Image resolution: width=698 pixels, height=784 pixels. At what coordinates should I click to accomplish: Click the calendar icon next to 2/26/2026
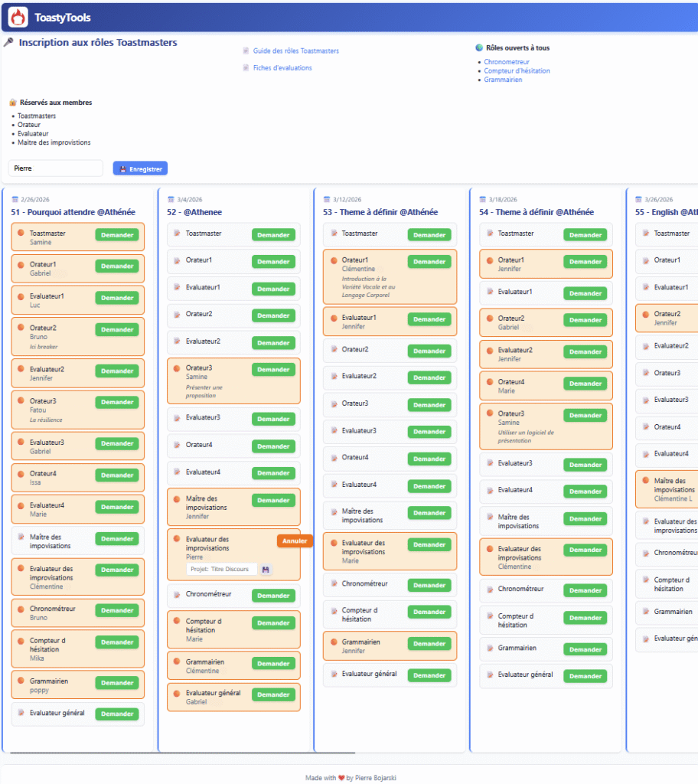coord(15,199)
